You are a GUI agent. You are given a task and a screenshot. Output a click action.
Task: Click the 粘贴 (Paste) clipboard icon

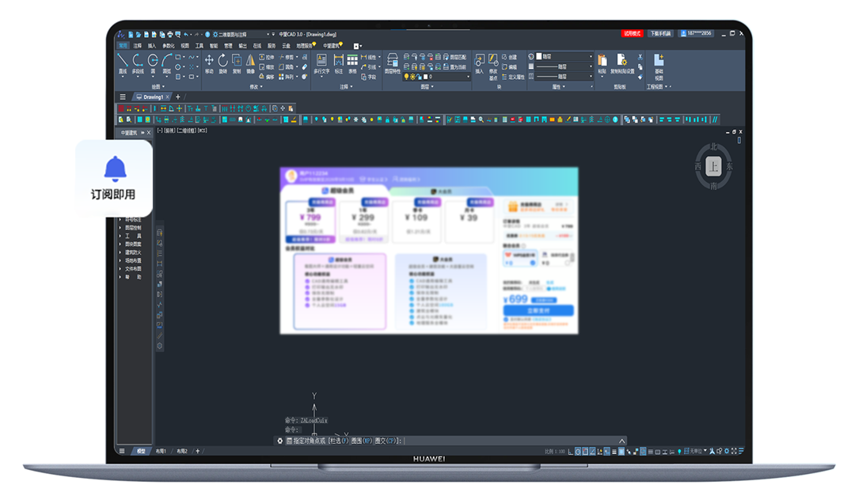602,63
